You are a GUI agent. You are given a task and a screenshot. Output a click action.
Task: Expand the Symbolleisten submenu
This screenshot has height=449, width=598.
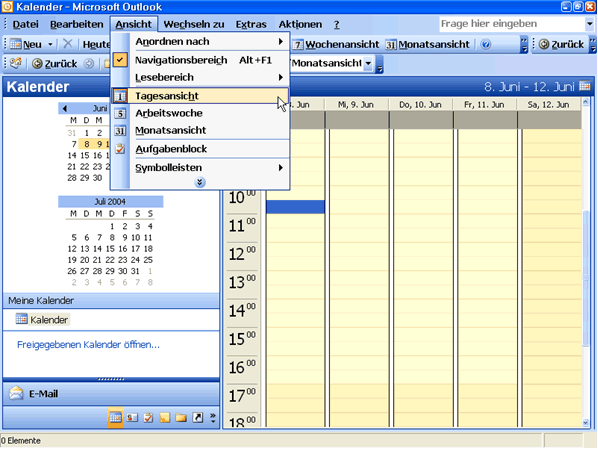281,167
